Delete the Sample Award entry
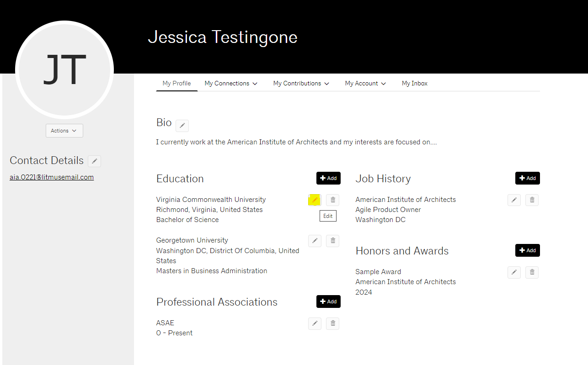Screen dimensions: 588x365 pos(532,273)
